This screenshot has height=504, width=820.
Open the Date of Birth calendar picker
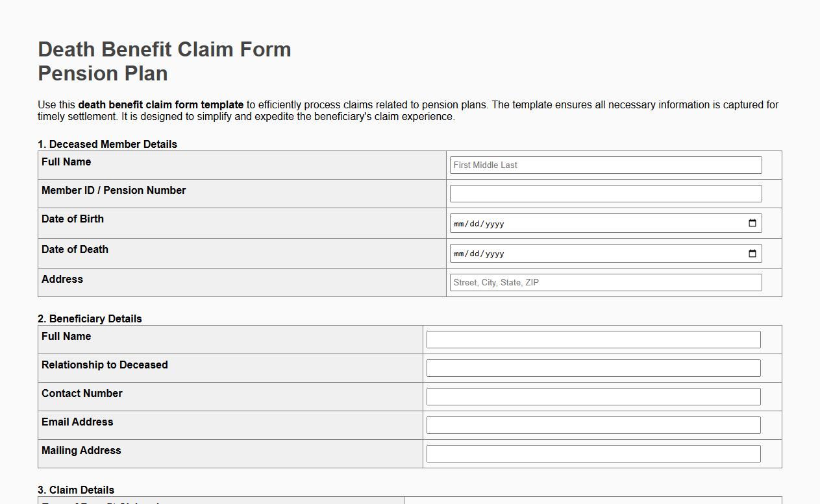pos(752,222)
